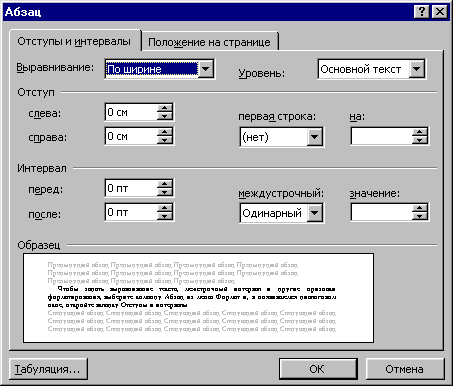Click the "Уровень:" label
The height and width of the screenshot is (386, 453).
(x=262, y=73)
